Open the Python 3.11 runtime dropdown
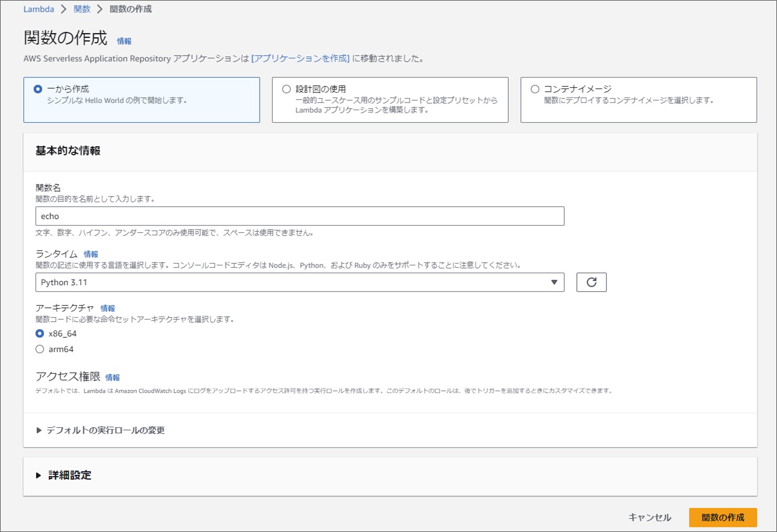This screenshot has width=777, height=532. (x=300, y=282)
